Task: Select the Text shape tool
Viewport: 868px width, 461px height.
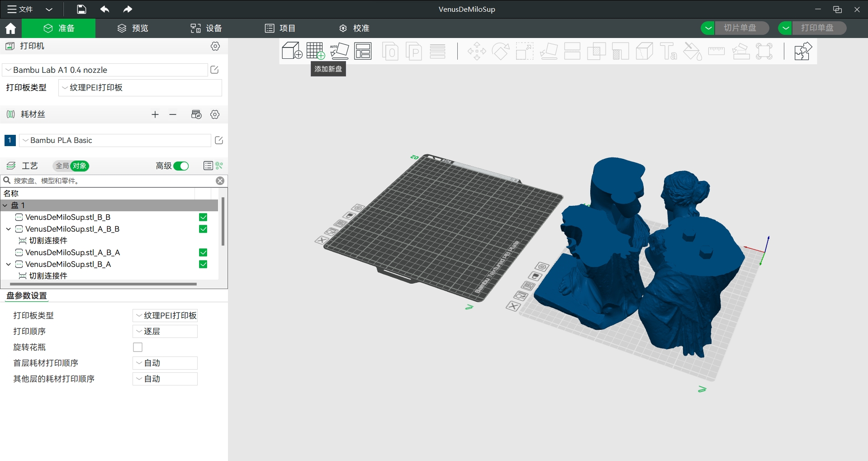Action: point(668,51)
